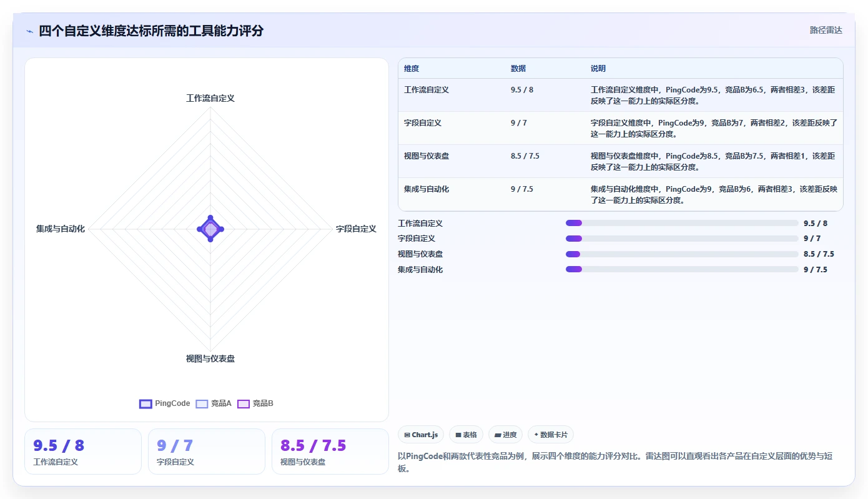Click the 9 / 7.5 value beside the 集成与自动化 bar
The height and width of the screenshot is (499, 868).
point(816,270)
